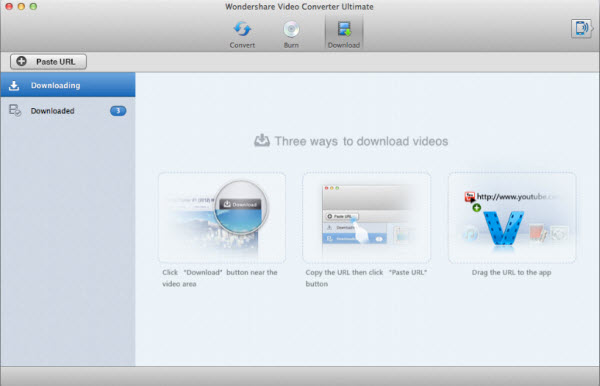Open the Convert section
This screenshot has width=600, height=386.
pos(242,34)
